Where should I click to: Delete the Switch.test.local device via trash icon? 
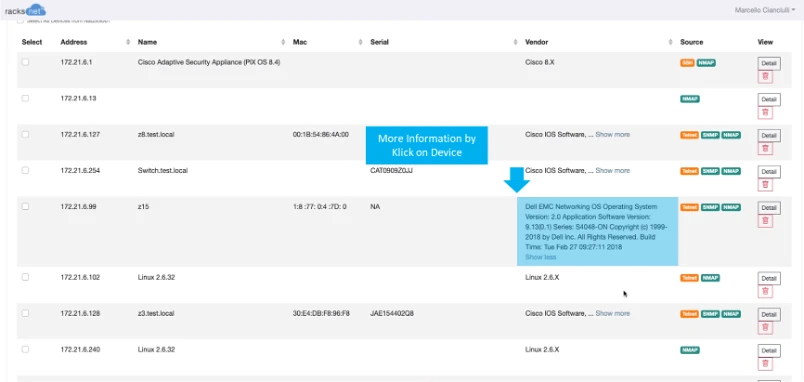[x=765, y=184]
